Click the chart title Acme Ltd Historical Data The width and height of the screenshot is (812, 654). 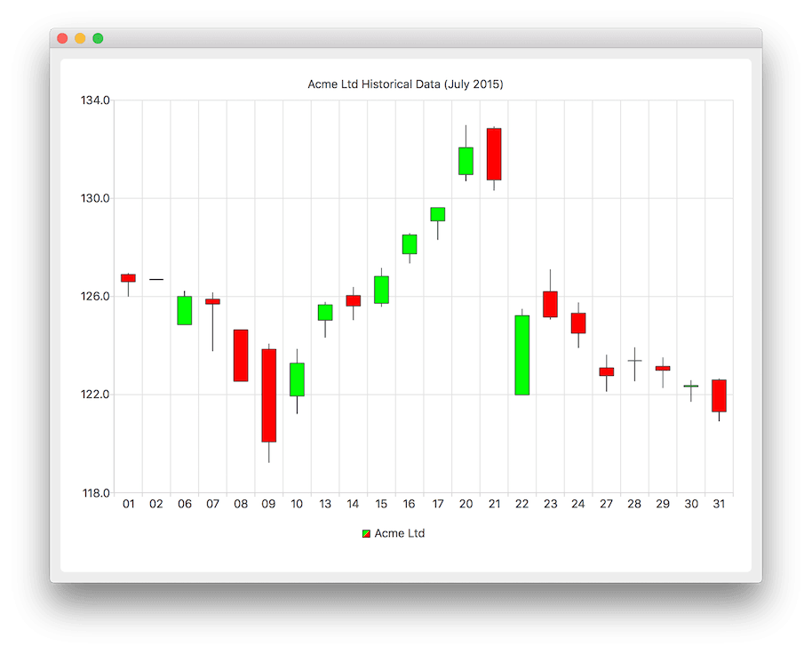[x=405, y=84]
